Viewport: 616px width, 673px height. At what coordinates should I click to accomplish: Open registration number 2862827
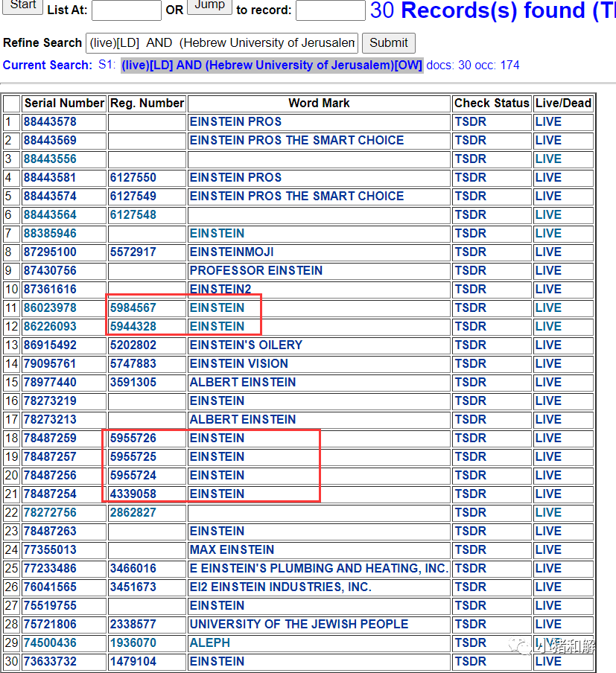click(133, 512)
